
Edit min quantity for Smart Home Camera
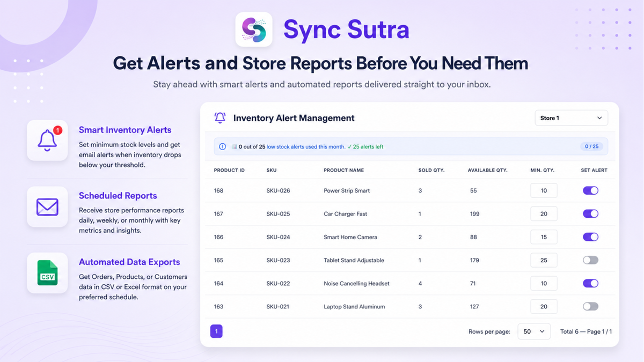(544, 237)
